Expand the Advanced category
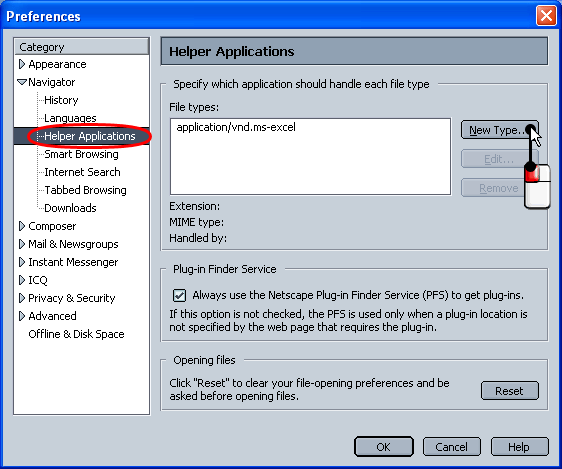Screen dimensions: 562x469 click(22, 316)
